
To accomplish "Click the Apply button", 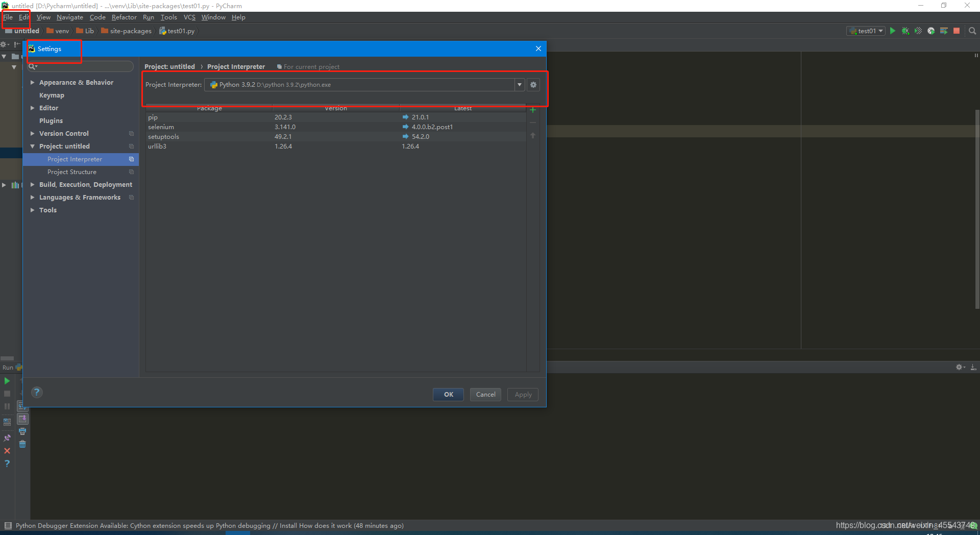I will (x=523, y=395).
